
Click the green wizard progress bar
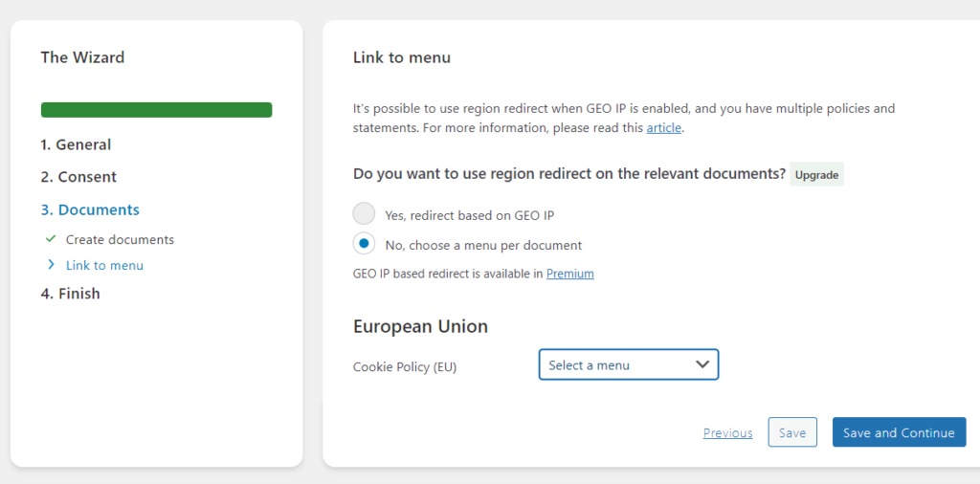[x=156, y=110]
